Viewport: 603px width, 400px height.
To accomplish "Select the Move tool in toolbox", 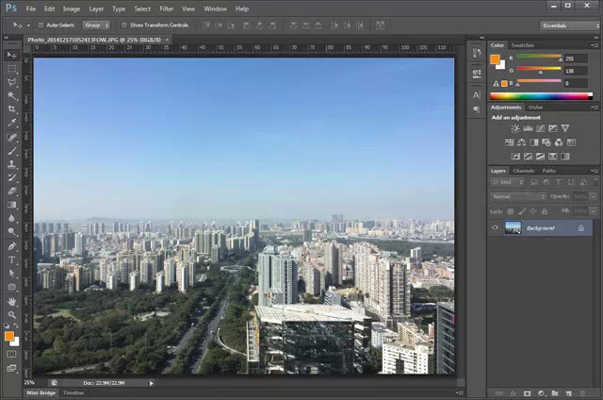I will (12, 55).
